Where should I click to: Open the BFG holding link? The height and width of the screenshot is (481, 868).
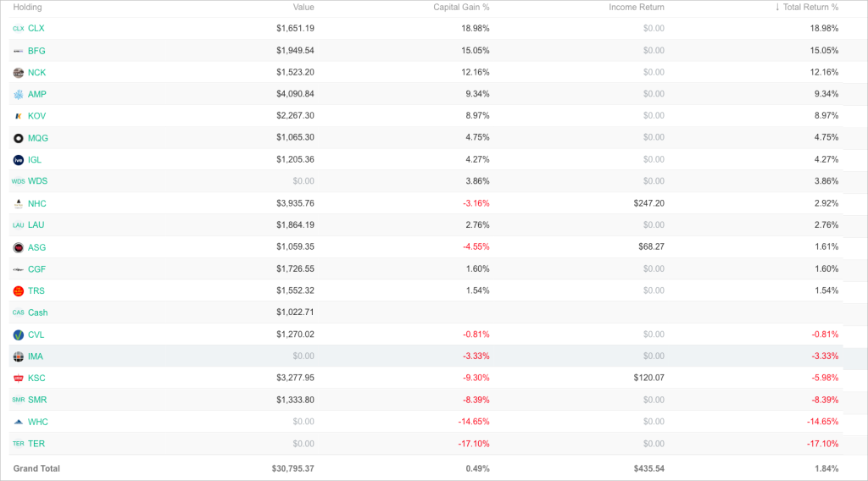pyautogui.click(x=36, y=51)
